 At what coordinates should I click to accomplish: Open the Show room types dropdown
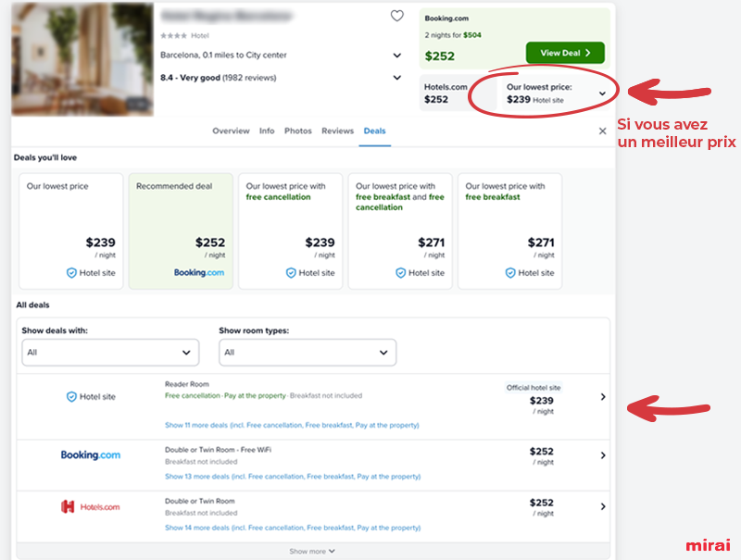point(307,353)
